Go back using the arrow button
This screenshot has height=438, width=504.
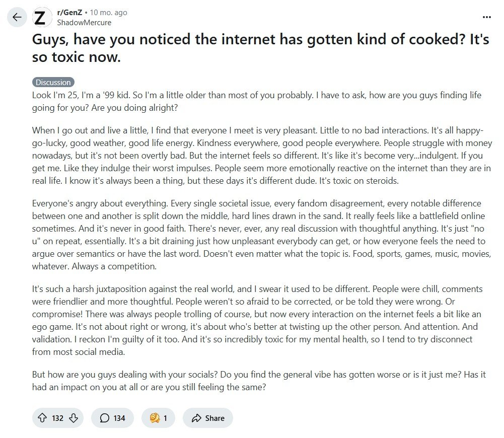point(17,17)
